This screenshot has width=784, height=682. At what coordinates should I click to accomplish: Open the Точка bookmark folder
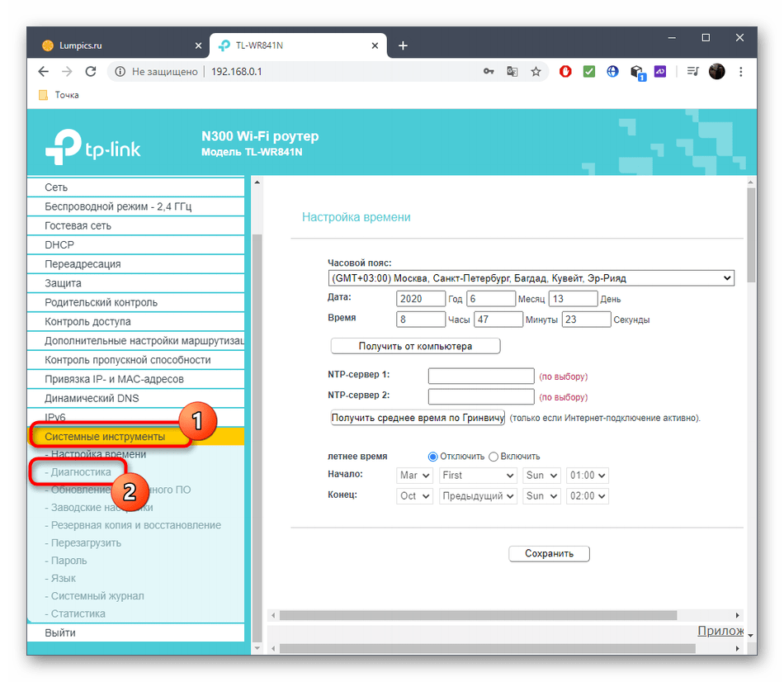pyautogui.click(x=59, y=95)
